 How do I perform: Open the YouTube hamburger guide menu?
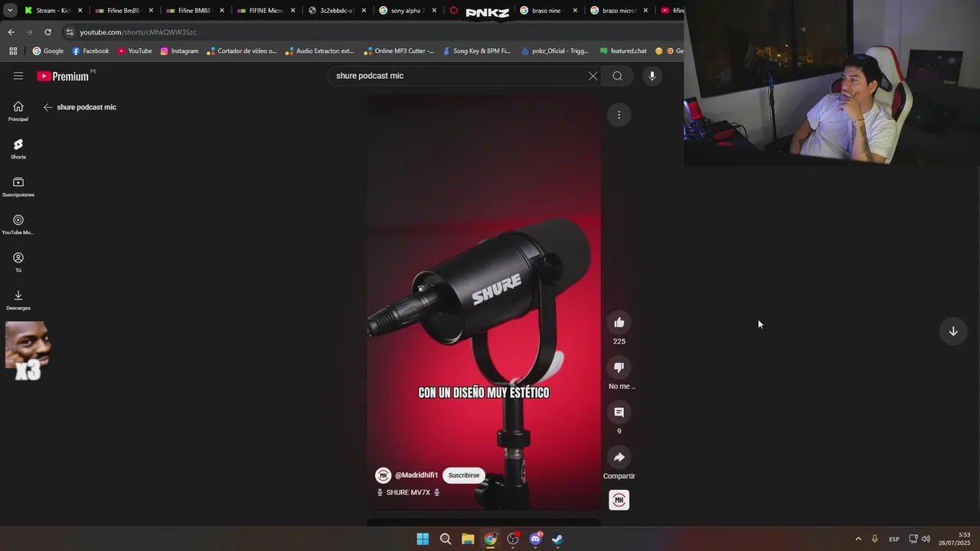[18, 76]
